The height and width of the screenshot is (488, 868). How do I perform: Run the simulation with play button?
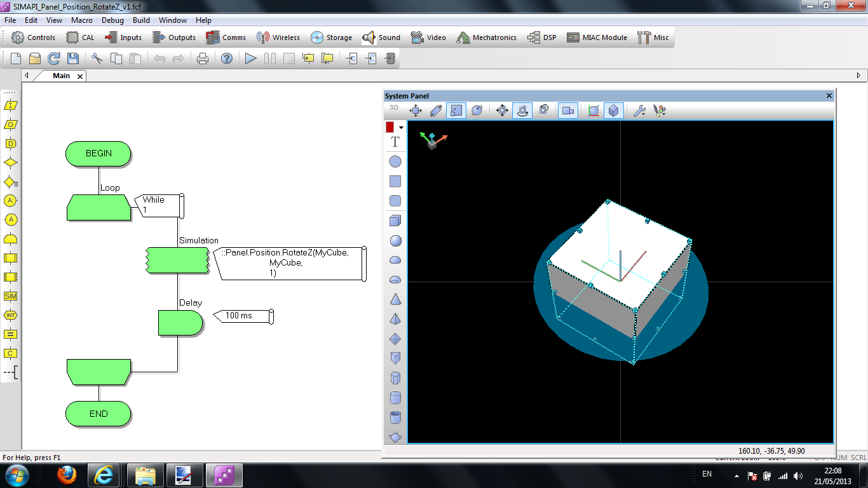pyautogui.click(x=251, y=58)
